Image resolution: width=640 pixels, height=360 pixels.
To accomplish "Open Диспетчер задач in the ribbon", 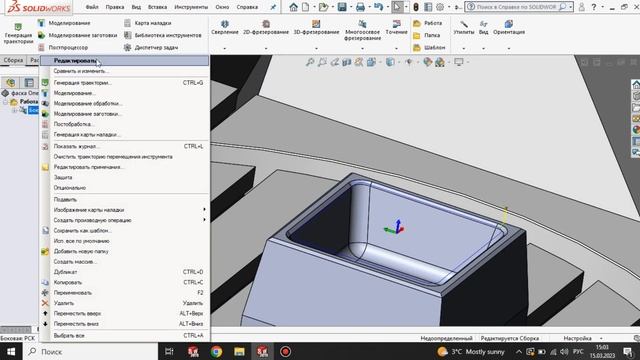I will tap(151, 48).
